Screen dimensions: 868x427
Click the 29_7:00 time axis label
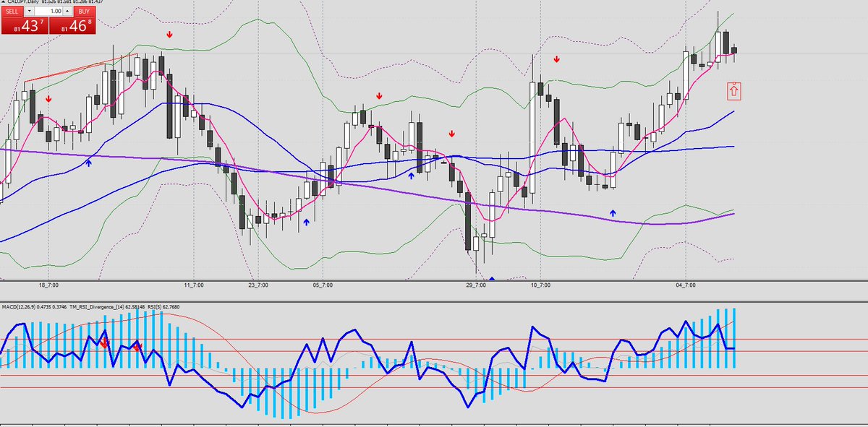pos(476,285)
